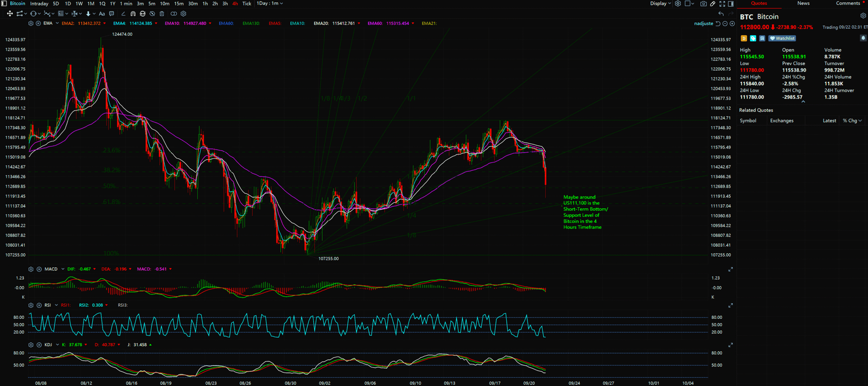Zoom out the chart with minus icon
This screenshot has width=868, height=386.
pos(725,24)
